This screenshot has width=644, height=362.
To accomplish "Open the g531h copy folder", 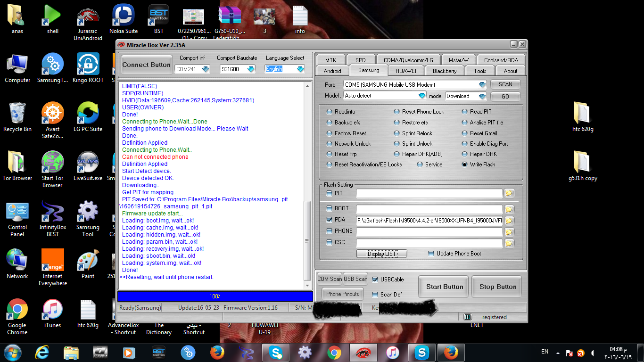I will pos(583,166).
